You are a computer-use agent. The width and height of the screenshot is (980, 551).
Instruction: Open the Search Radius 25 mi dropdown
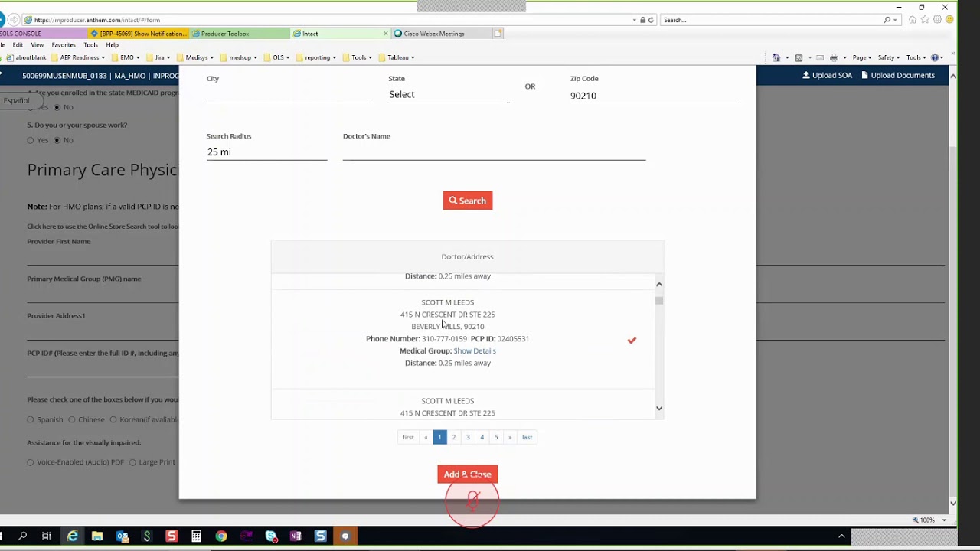pyautogui.click(x=266, y=152)
